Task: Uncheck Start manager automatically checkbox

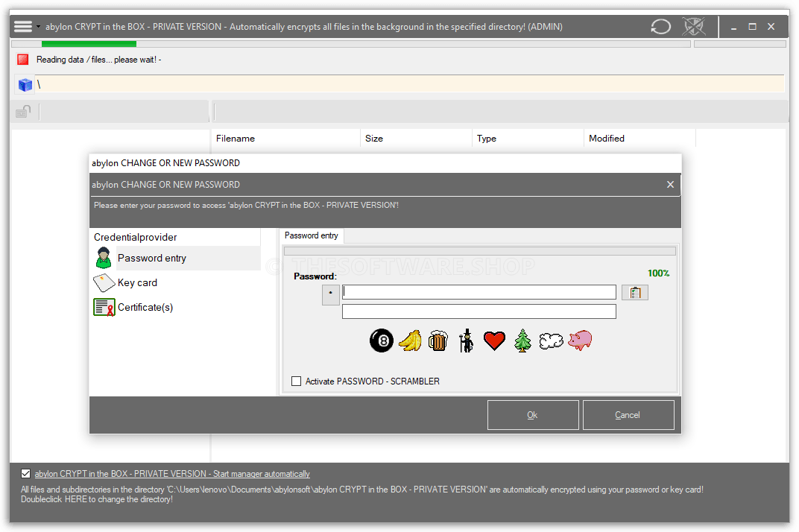Action: point(25,473)
